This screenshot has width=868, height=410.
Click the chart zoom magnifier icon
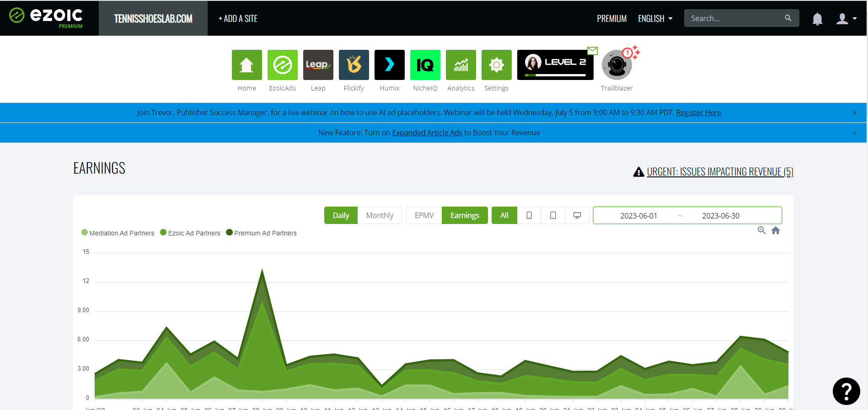point(761,230)
